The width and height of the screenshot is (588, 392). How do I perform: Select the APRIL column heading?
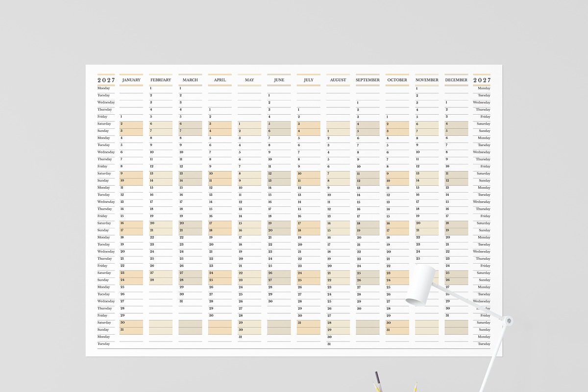tap(220, 80)
